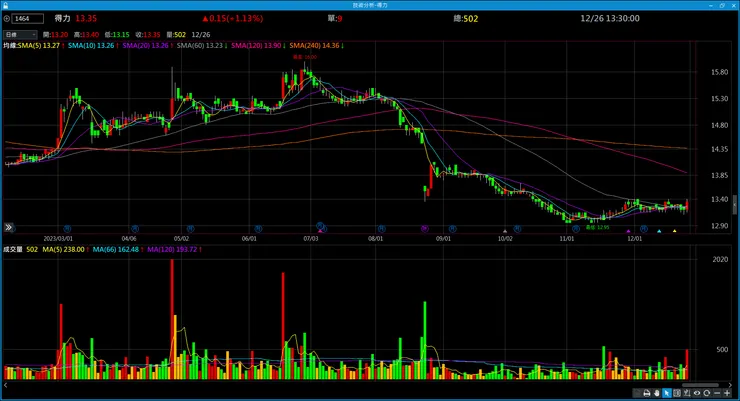Click the circled plus icon beside stock code

click(7, 18)
